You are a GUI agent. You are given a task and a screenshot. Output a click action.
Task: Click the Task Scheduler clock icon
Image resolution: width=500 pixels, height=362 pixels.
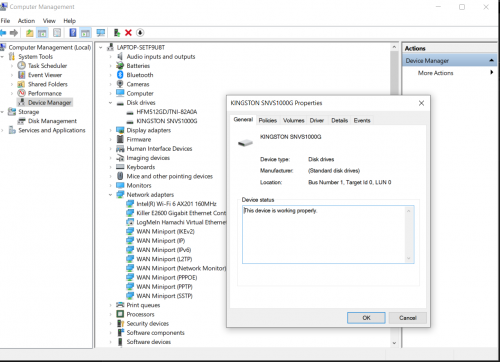click(x=22, y=66)
